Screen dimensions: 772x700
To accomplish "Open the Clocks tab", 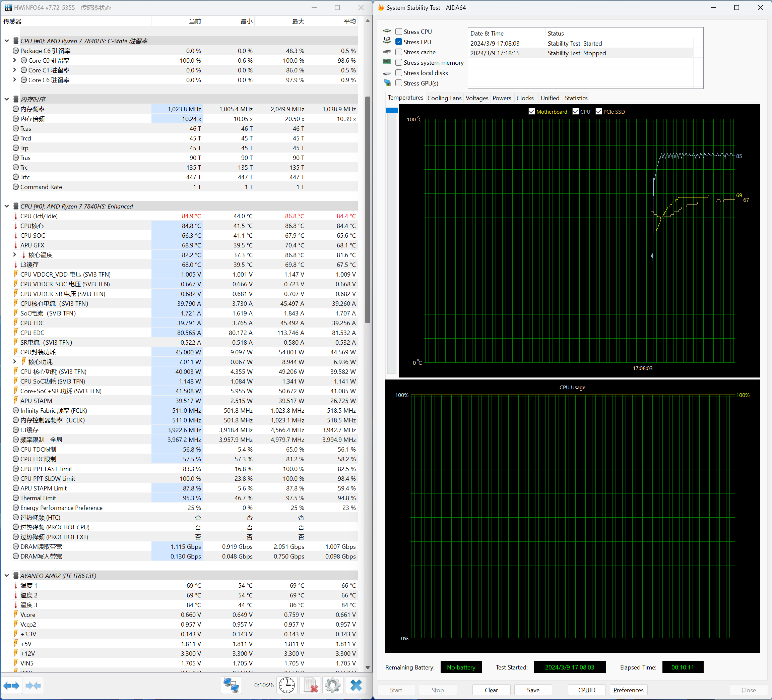I will click(x=525, y=98).
